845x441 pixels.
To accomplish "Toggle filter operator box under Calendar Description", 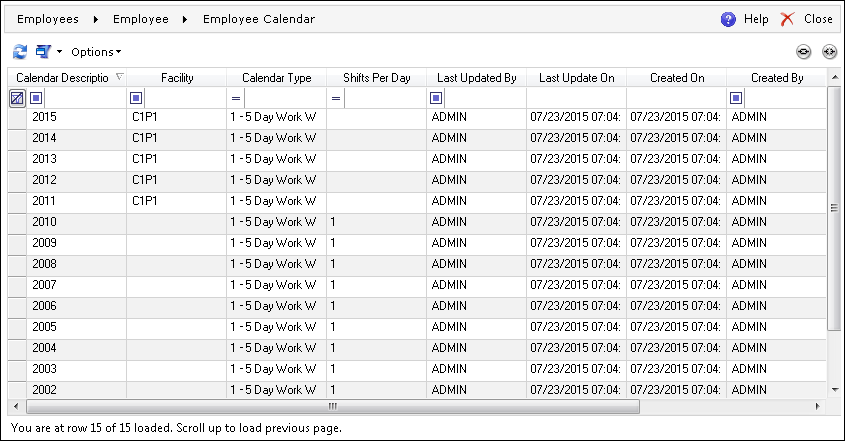I will click(x=36, y=98).
